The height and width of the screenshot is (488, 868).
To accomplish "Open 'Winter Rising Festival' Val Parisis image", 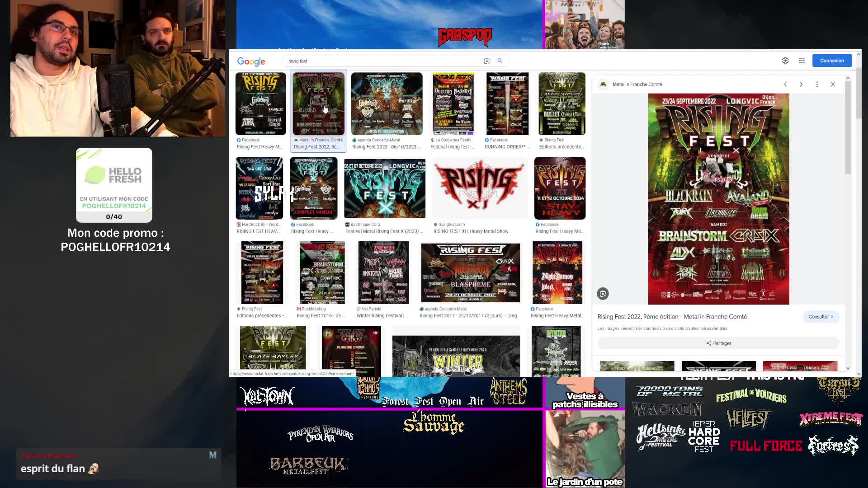I will [x=383, y=272].
